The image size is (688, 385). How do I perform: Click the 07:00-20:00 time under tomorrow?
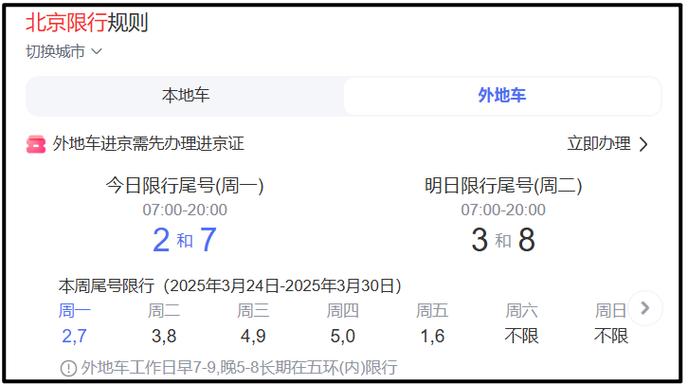503,210
